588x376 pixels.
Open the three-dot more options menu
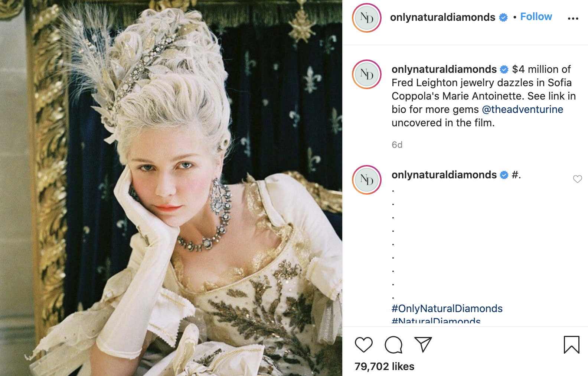[x=573, y=18]
